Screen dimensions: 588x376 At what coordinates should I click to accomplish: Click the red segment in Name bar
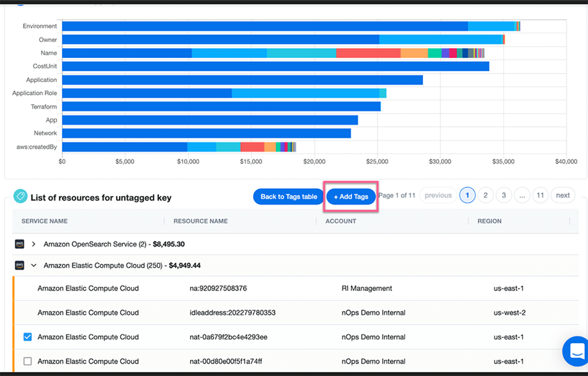pos(368,53)
